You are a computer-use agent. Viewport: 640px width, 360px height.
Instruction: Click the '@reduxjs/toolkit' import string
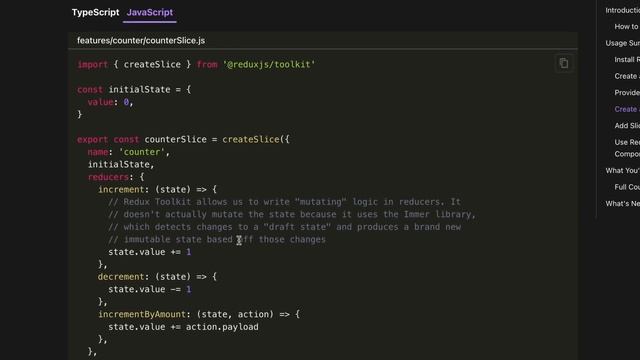coord(269,64)
